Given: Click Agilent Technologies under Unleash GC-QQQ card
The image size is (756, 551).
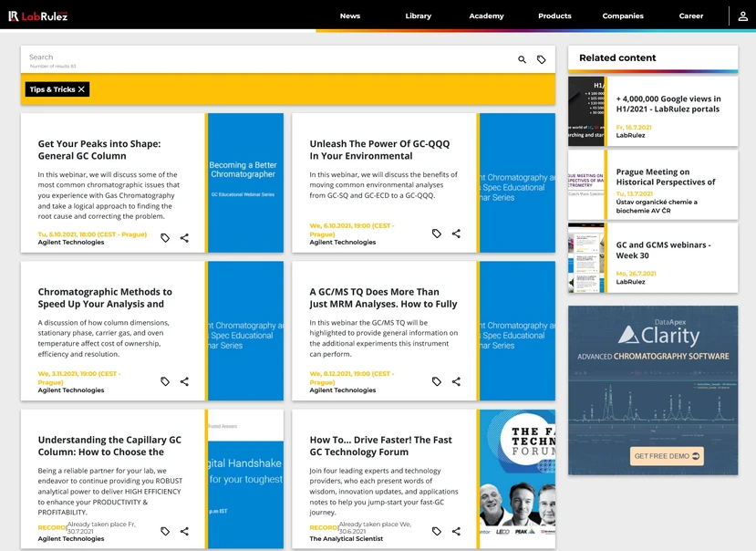Looking at the screenshot, I should pos(342,243).
